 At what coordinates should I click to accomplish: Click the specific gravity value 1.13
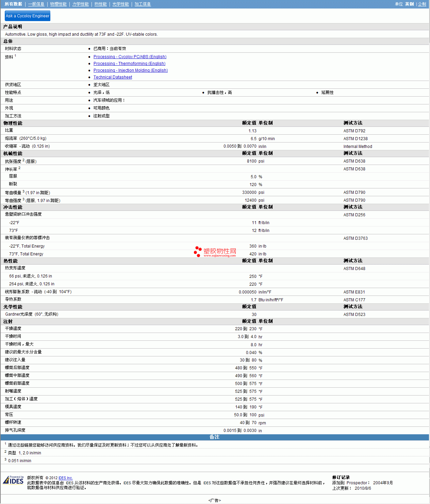[x=252, y=131]
